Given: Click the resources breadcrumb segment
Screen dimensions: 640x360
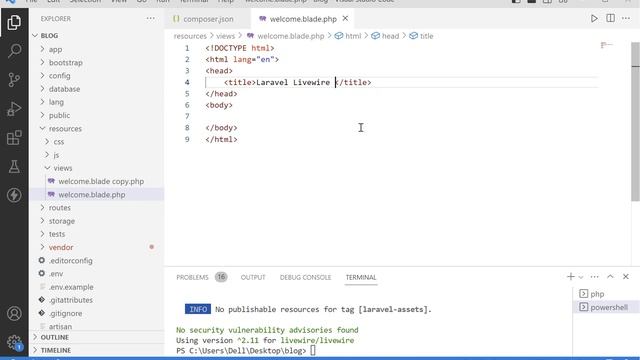Looking at the screenshot, I should click(x=190, y=36).
